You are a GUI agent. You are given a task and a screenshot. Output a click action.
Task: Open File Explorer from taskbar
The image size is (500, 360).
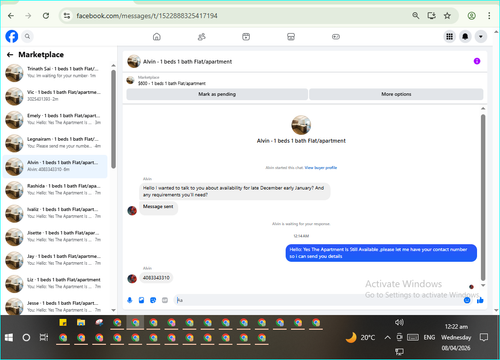coord(81,322)
